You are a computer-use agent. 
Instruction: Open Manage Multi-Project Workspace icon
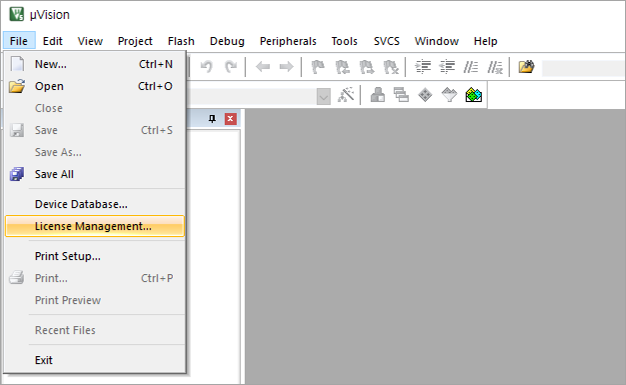[x=401, y=95]
